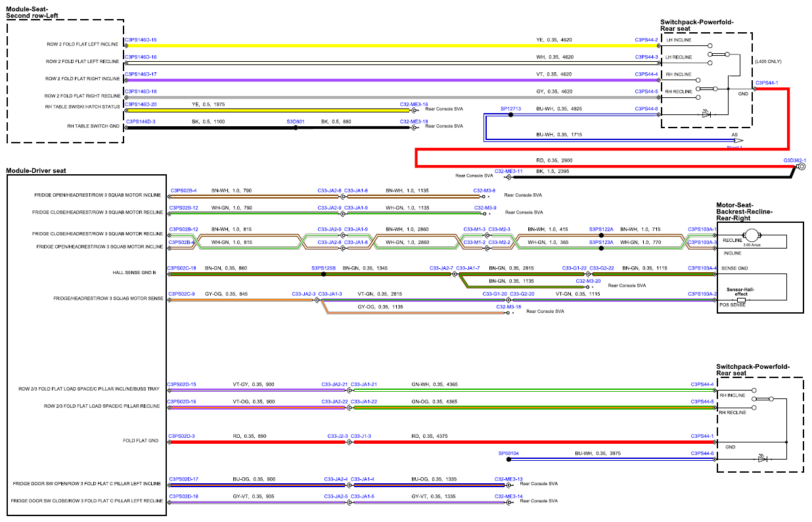Click the SP12713 splice dot

point(510,115)
